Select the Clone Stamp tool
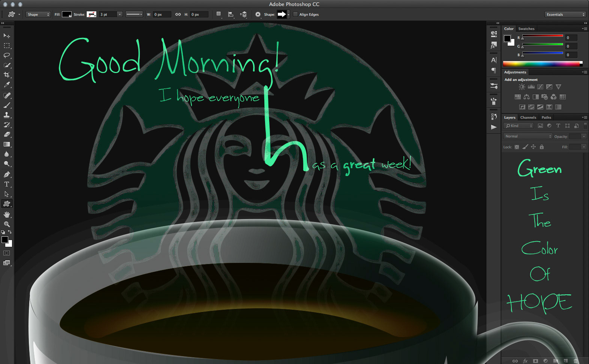The width and height of the screenshot is (589, 364). [x=7, y=115]
